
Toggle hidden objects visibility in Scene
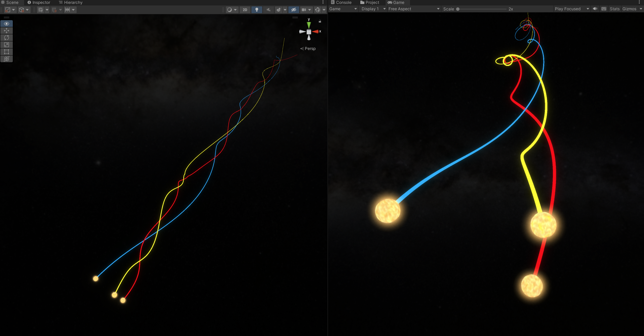(x=294, y=10)
